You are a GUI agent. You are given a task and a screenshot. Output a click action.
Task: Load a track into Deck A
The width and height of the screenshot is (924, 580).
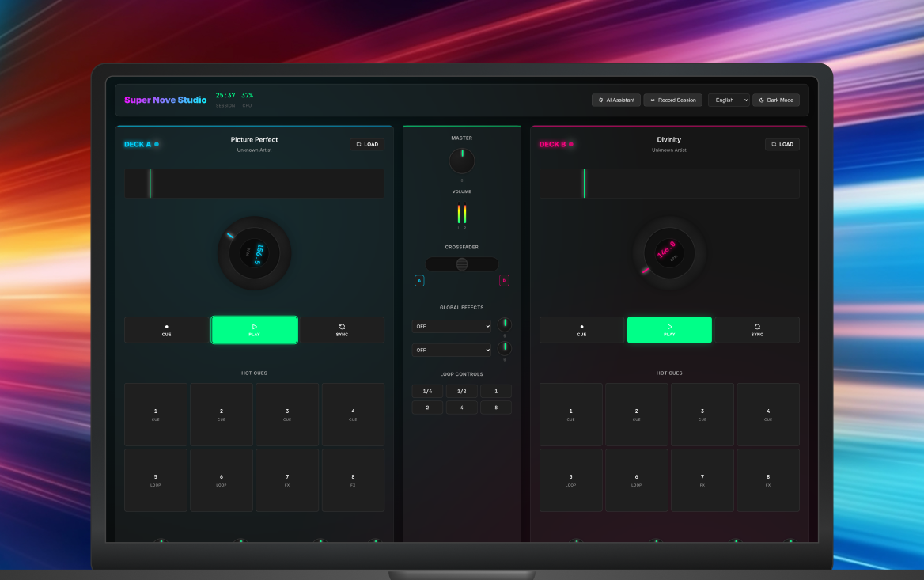point(367,145)
